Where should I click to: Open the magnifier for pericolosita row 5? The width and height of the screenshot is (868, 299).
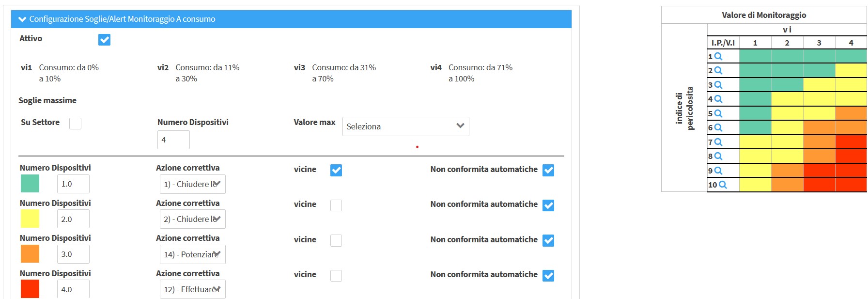[x=718, y=114]
